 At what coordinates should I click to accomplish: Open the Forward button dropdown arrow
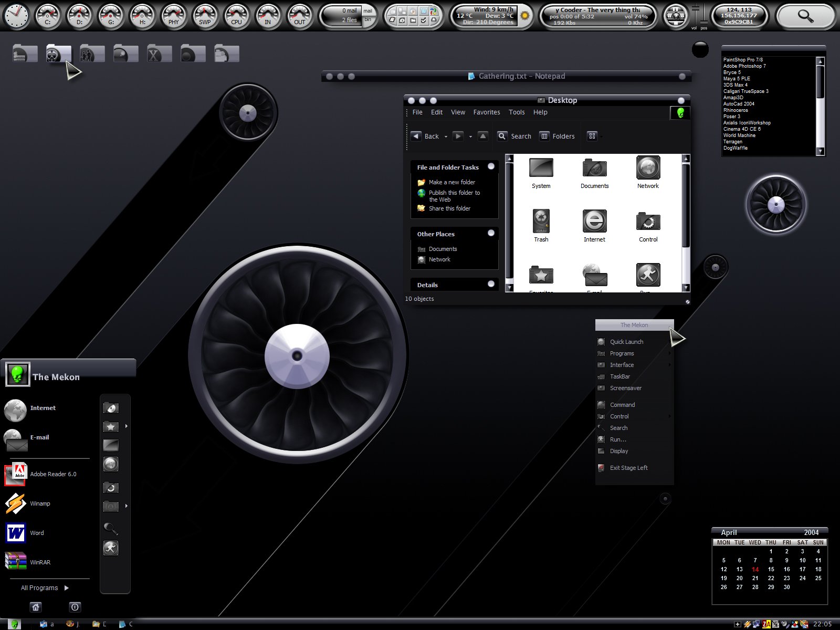tap(470, 136)
